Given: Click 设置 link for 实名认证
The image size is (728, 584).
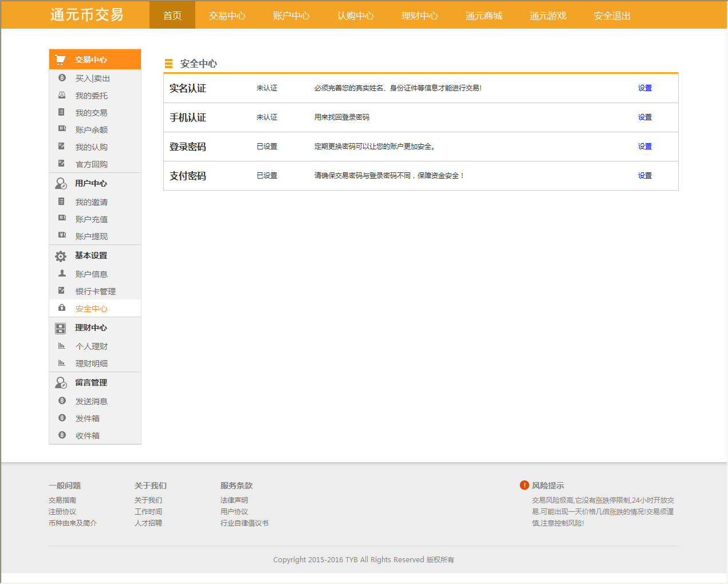Looking at the screenshot, I should point(645,88).
